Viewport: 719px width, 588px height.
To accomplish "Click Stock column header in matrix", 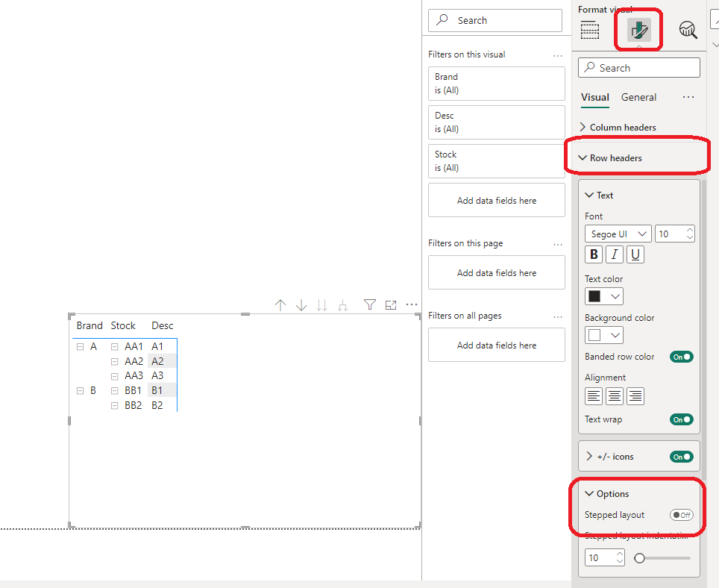I will pyautogui.click(x=123, y=325).
